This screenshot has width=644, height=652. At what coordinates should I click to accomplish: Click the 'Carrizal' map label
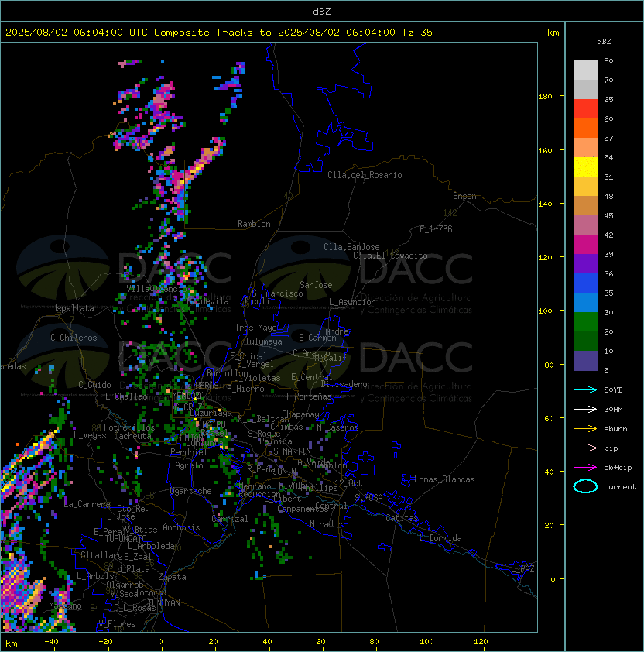click(229, 519)
